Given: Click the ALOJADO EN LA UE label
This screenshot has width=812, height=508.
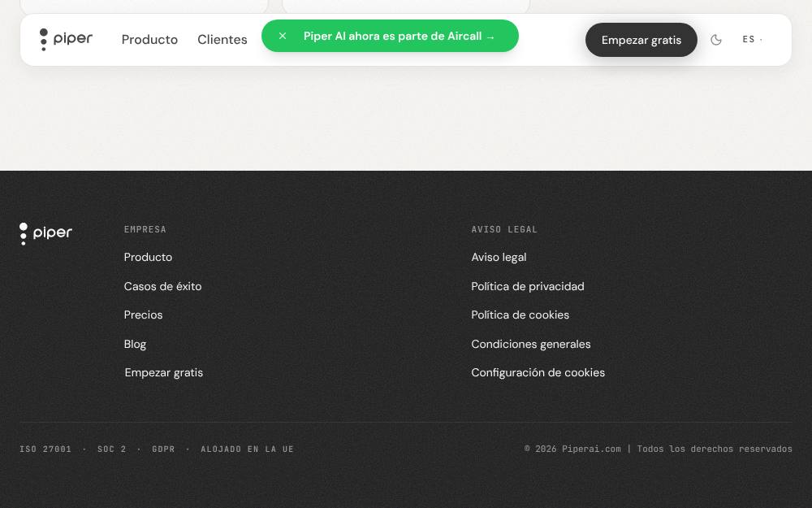Looking at the screenshot, I should [x=247, y=449].
